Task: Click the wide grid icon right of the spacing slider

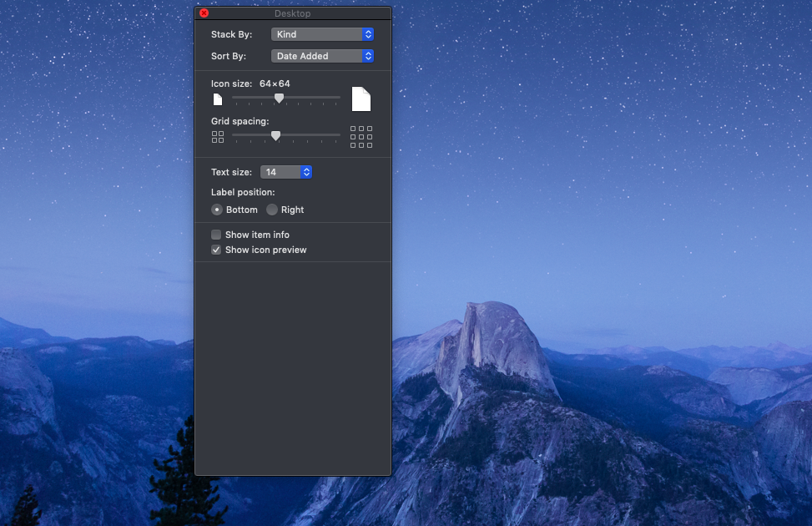Action: tap(361, 137)
